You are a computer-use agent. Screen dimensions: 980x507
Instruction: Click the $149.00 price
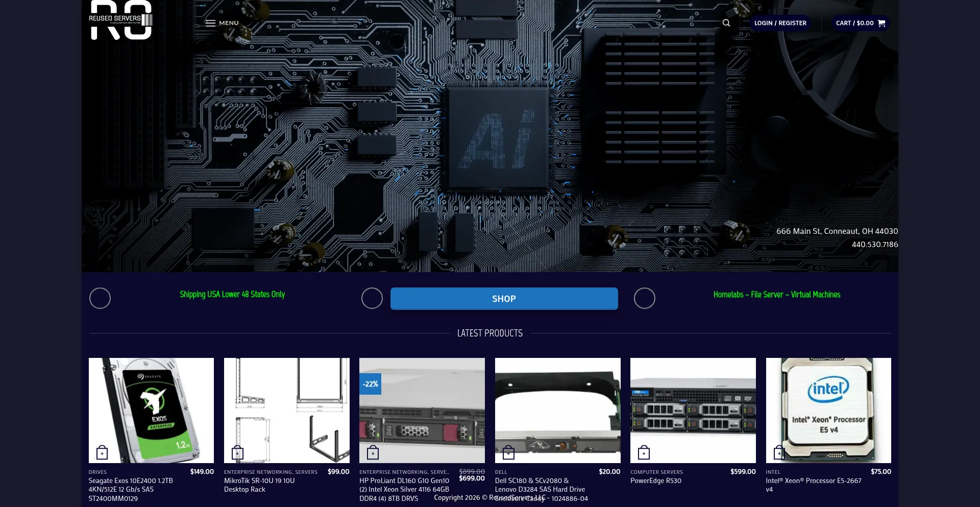(x=202, y=472)
